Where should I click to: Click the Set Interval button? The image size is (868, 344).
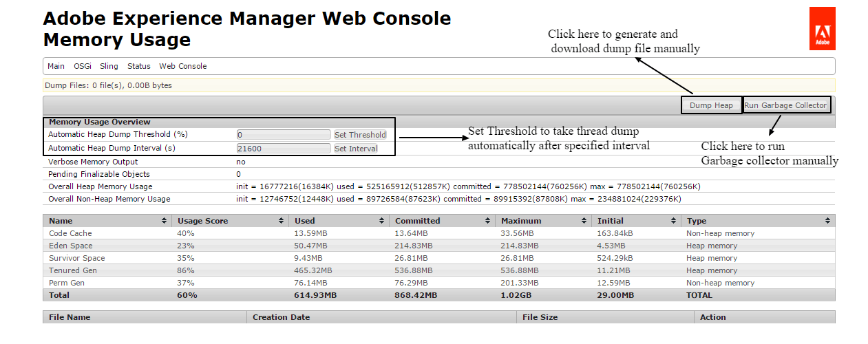[x=355, y=149]
